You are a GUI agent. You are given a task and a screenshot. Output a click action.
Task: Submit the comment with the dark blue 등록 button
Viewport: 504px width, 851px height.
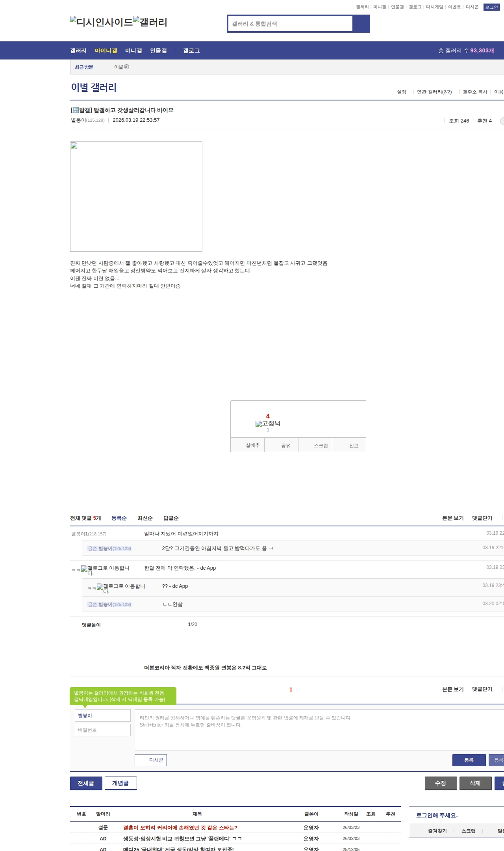point(469,760)
